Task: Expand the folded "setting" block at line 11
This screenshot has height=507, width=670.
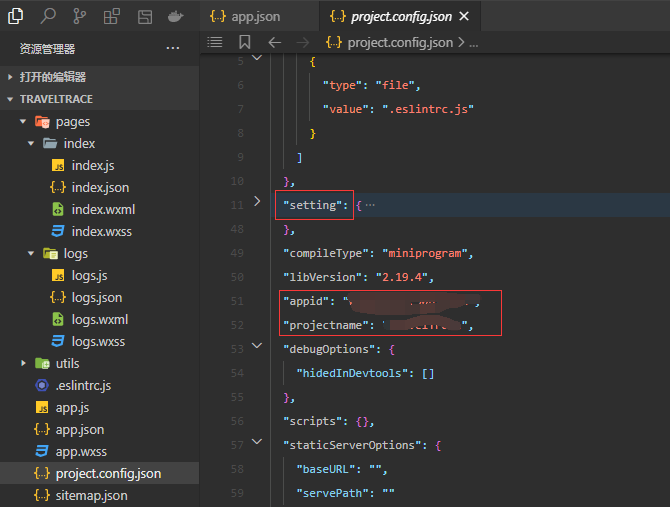Action: pyautogui.click(x=257, y=201)
